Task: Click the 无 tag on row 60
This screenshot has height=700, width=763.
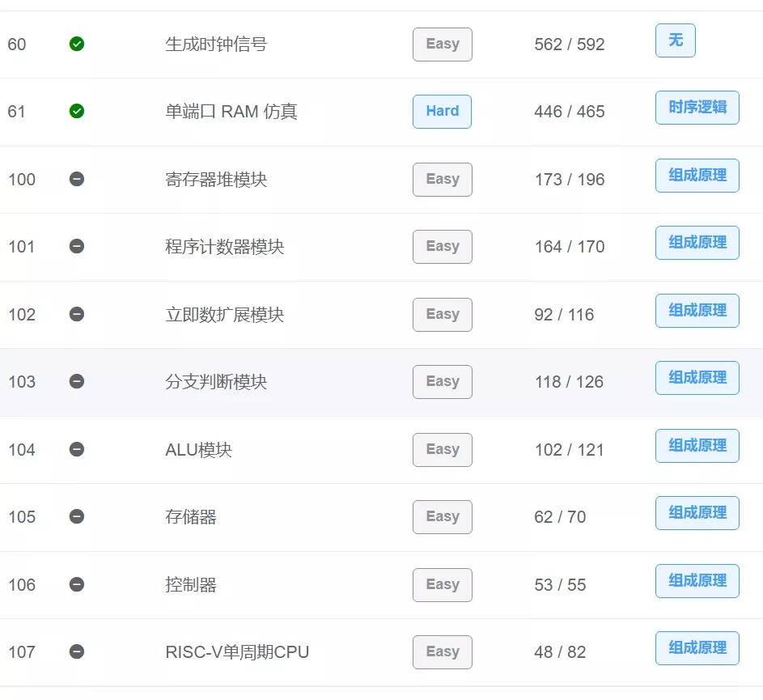Action: [x=675, y=40]
